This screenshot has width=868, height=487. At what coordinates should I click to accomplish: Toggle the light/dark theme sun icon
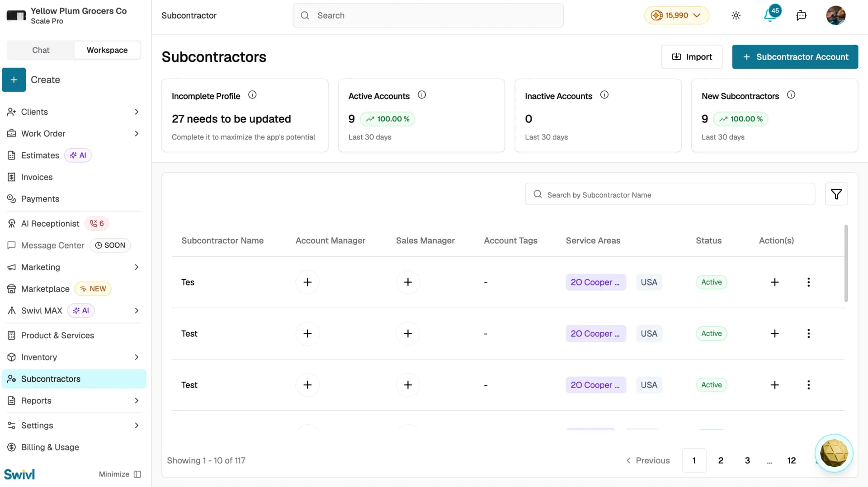pos(736,15)
